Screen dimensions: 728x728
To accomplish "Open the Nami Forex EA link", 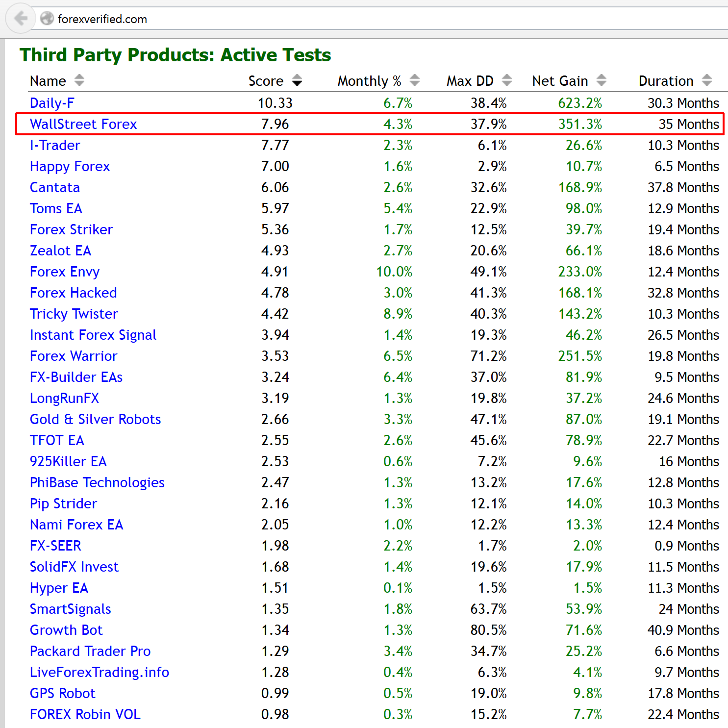I will (x=76, y=525).
